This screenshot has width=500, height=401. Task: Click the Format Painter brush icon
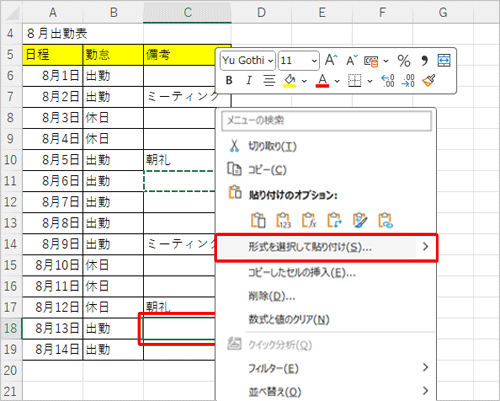(429, 80)
